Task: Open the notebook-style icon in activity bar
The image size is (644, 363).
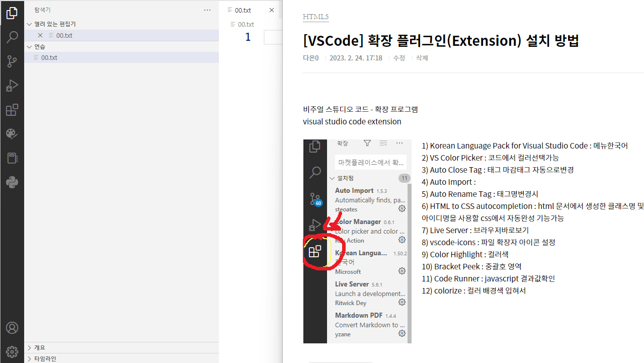Action: (x=12, y=158)
